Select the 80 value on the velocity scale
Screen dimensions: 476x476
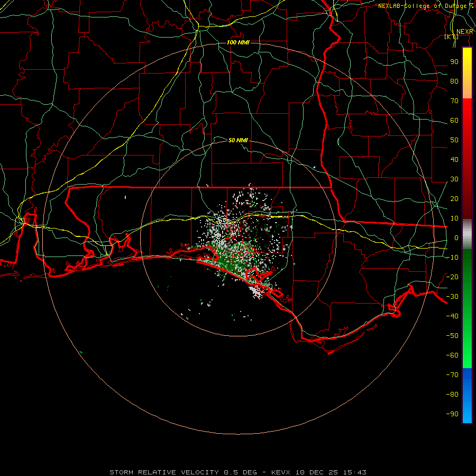coord(454,81)
